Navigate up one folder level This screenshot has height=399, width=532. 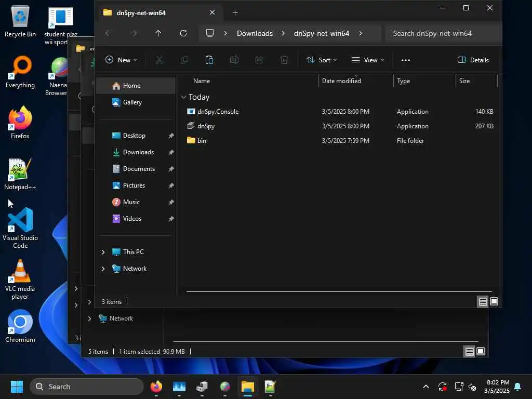[x=158, y=33]
